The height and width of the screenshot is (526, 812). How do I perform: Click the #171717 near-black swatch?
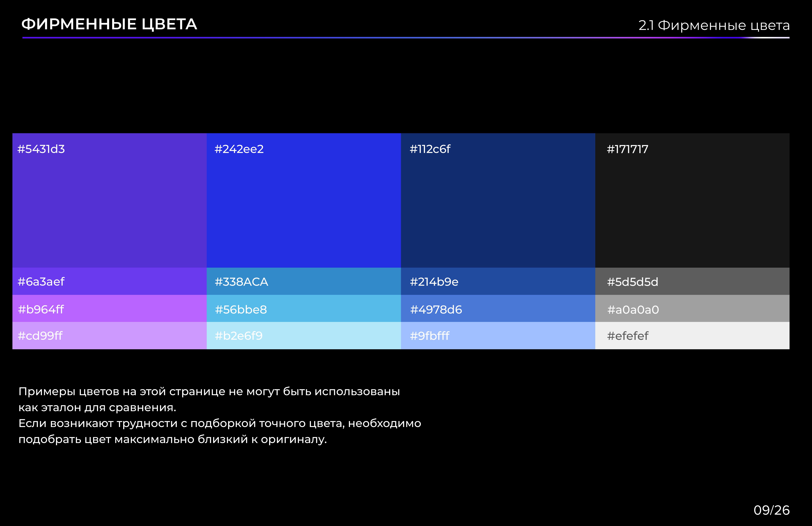[692, 201]
